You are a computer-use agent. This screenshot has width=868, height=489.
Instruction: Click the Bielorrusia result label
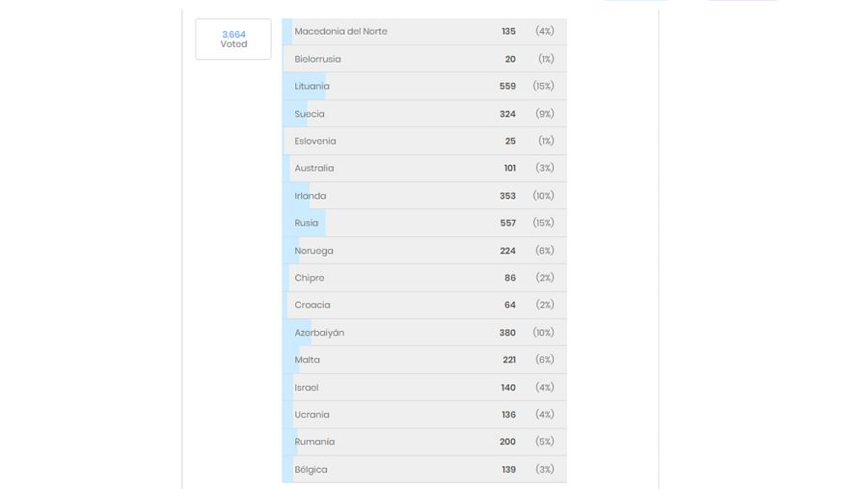[317, 59]
